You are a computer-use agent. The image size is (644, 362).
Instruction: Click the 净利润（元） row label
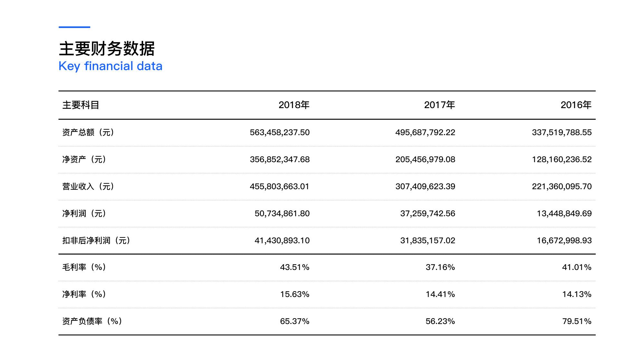(x=84, y=213)
